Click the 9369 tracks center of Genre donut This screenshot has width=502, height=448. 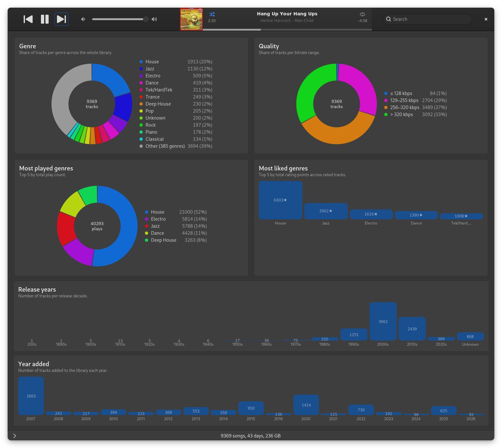(x=92, y=104)
